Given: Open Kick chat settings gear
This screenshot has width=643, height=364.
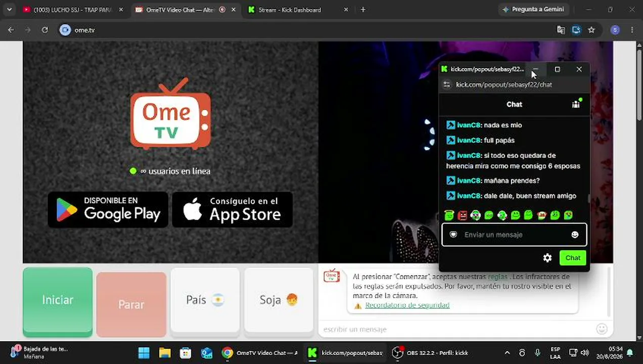Looking at the screenshot, I should click(547, 258).
